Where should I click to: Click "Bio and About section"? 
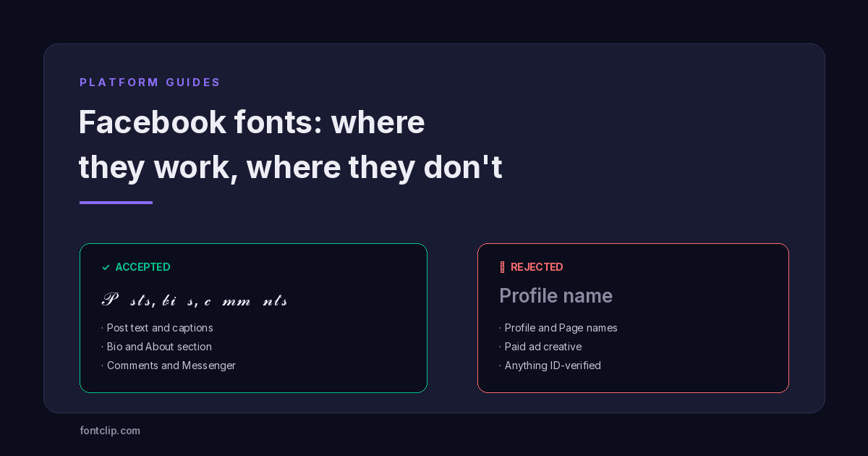click(x=159, y=347)
